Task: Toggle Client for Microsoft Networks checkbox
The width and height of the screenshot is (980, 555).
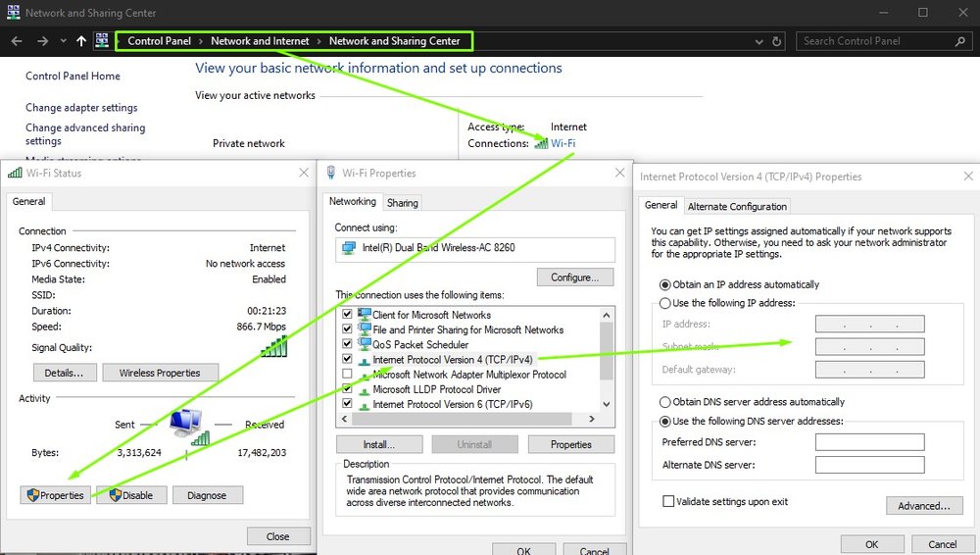Action: [x=347, y=314]
